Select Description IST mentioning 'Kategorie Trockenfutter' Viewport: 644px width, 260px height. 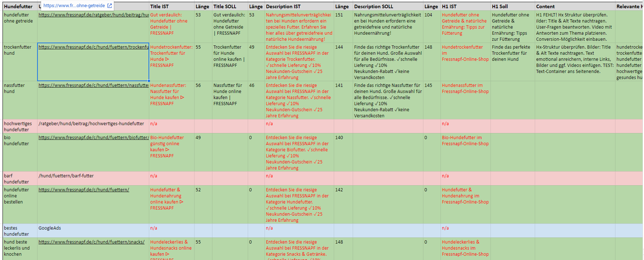tap(299, 62)
